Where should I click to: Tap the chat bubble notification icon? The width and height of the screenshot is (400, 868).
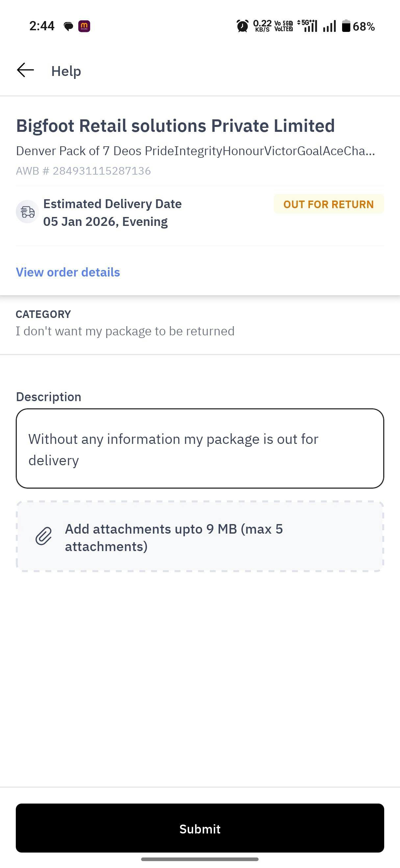click(68, 26)
